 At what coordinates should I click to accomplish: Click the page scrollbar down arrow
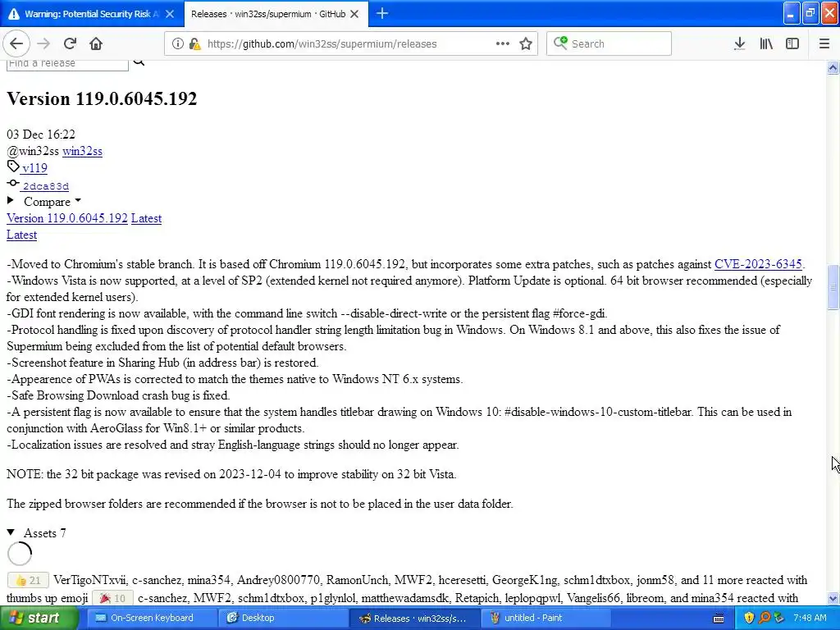coord(833,598)
